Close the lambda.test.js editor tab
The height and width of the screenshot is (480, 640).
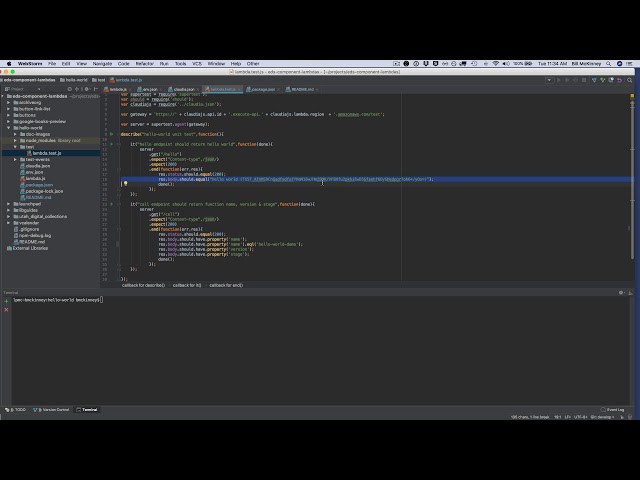(239, 89)
